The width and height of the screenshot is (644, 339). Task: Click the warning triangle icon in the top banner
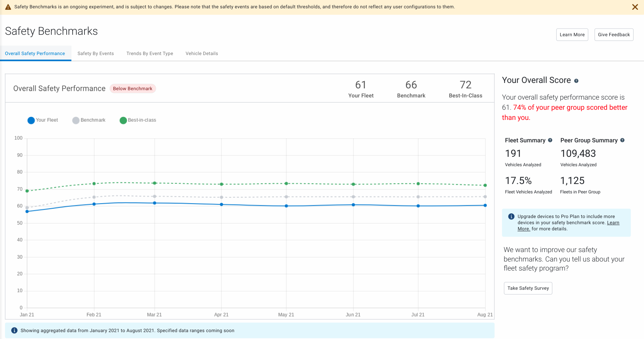(8, 7)
